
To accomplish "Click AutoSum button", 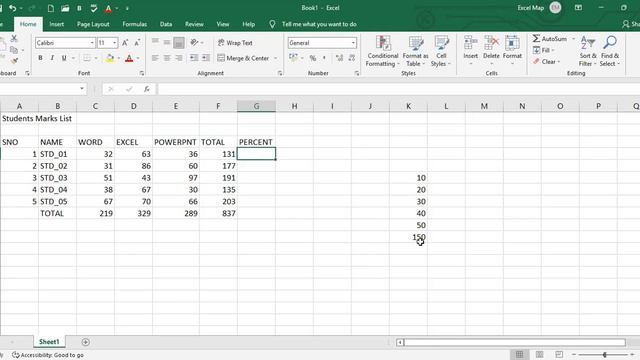I will pyautogui.click(x=550, y=39).
